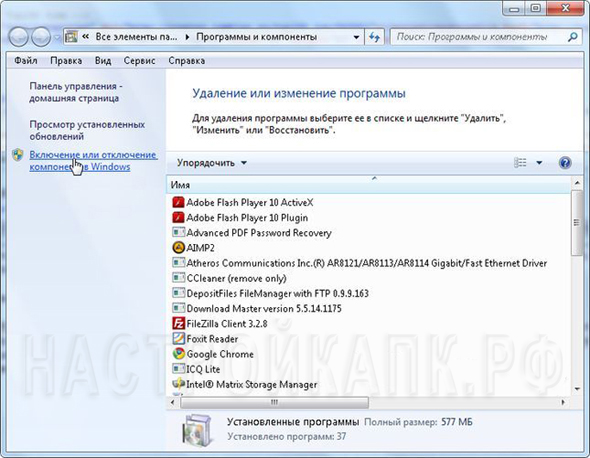590x458 pixels.
Task: Expand the Упорядочить dropdown
Action: point(211,163)
